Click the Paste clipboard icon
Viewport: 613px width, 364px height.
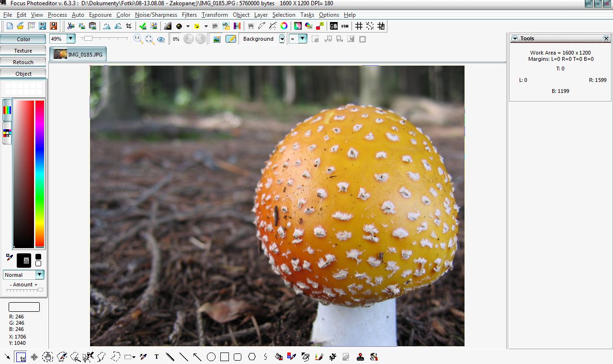coord(92,26)
